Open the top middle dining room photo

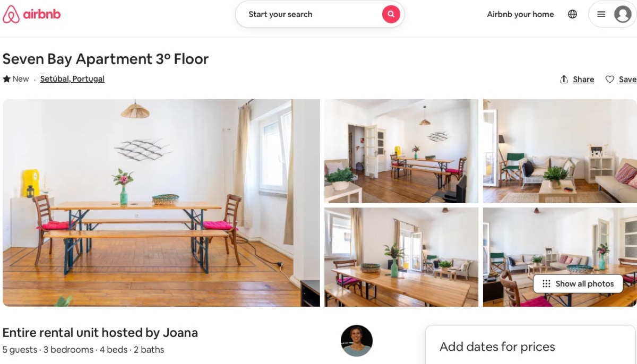pyautogui.click(x=401, y=151)
